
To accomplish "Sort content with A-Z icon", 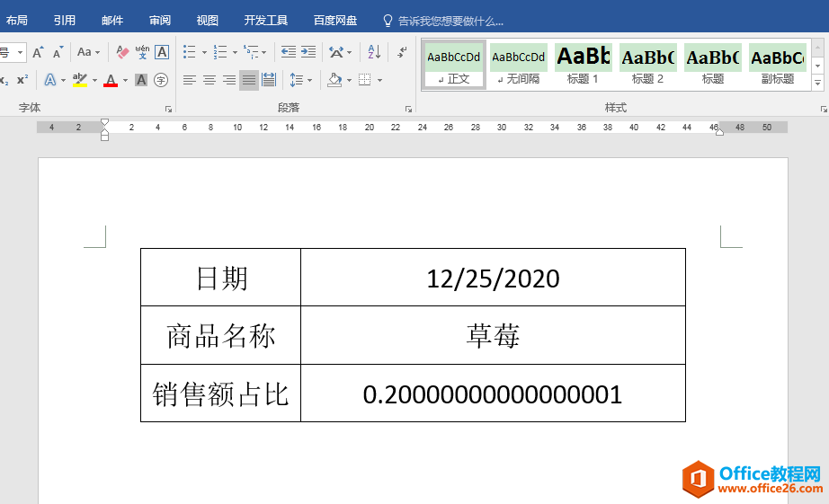I will tap(374, 52).
